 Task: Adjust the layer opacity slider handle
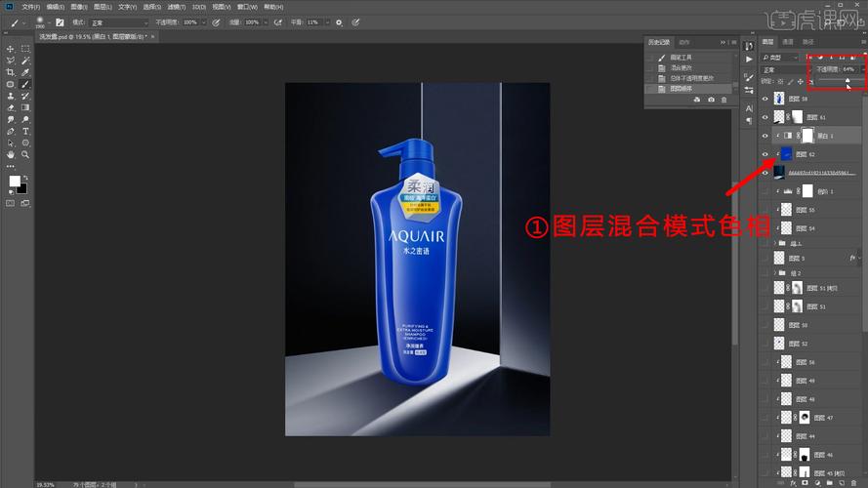847,81
